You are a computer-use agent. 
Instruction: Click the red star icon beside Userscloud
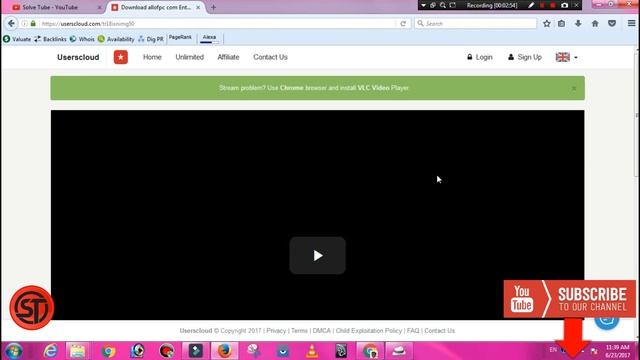(121, 57)
